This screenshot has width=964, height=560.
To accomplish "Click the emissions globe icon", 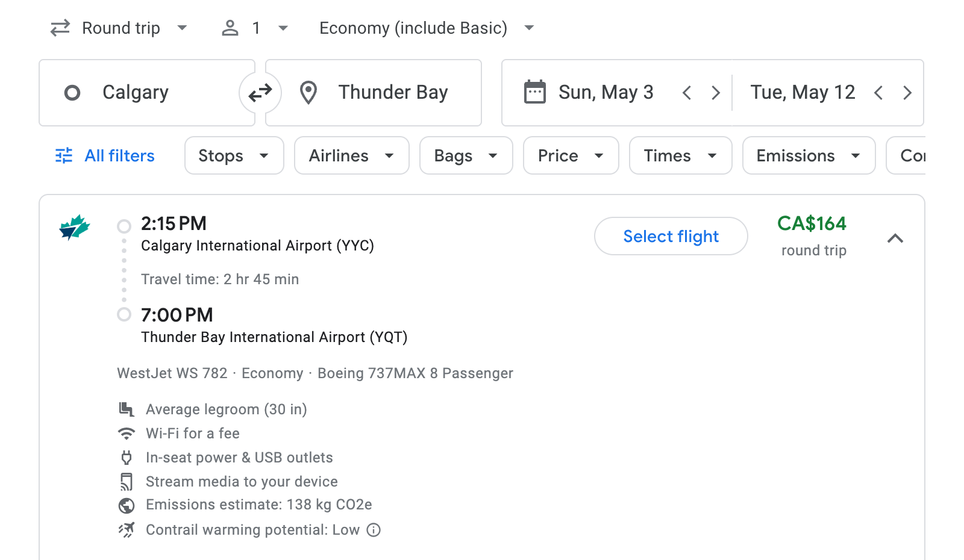I will (127, 505).
